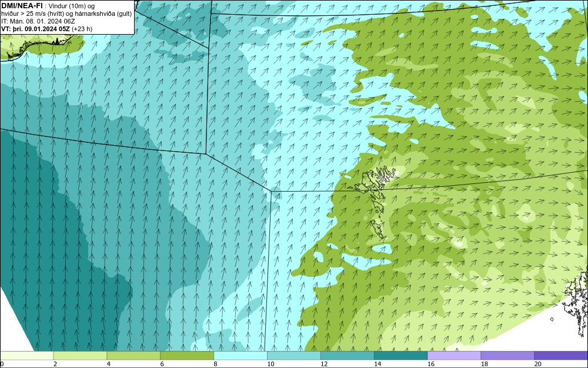Click the legend label "16"

coord(431,364)
